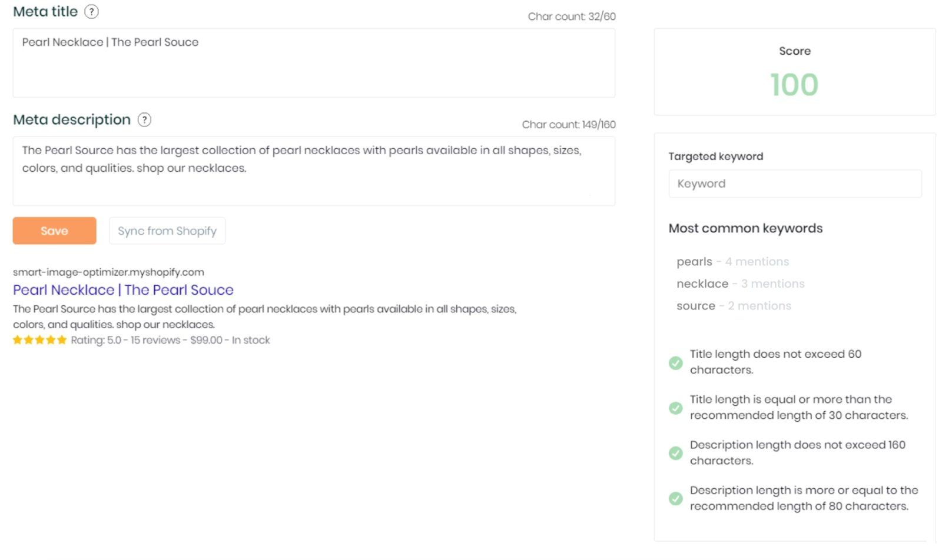Click the checkmark for title minimum length rule
This screenshot has height=560, width=942.
(675, 408)
